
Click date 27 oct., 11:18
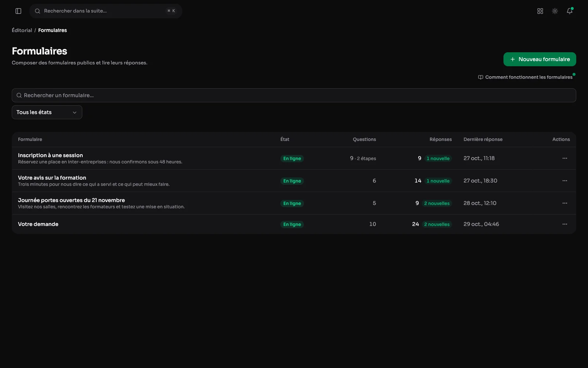tap(479, 158)
